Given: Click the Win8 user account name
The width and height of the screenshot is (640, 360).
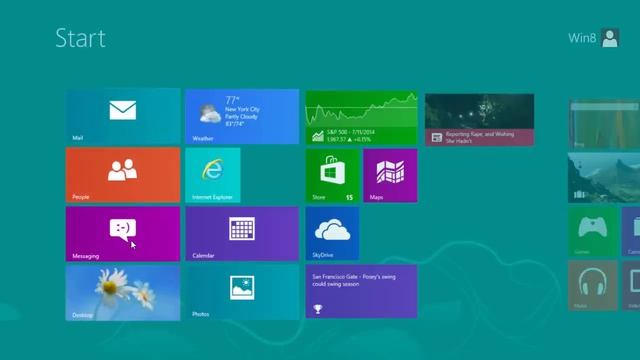Looking at the screenshot, I should tap(582, 38).
